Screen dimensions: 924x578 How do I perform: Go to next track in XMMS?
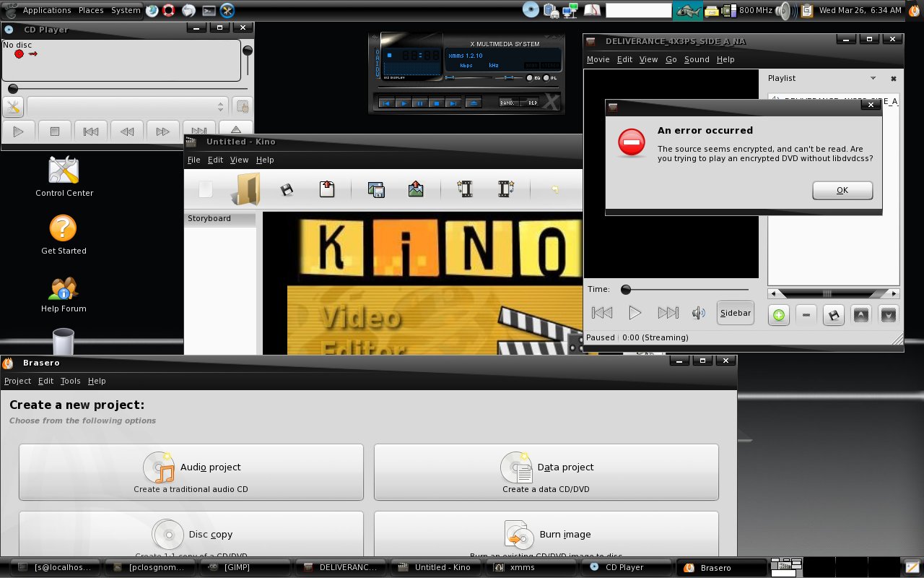pyautogui.click(x=453, y=103)
